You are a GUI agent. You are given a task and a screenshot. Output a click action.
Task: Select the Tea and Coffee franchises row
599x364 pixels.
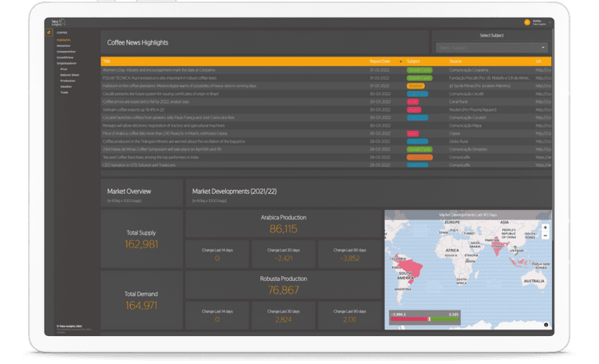click(x=326, y=157)
